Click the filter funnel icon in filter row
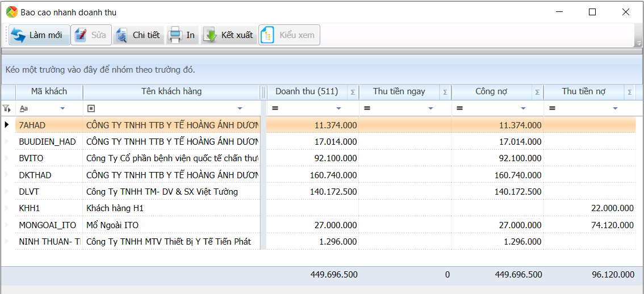Viewport: 644px width, 294px height. [7, 108]
